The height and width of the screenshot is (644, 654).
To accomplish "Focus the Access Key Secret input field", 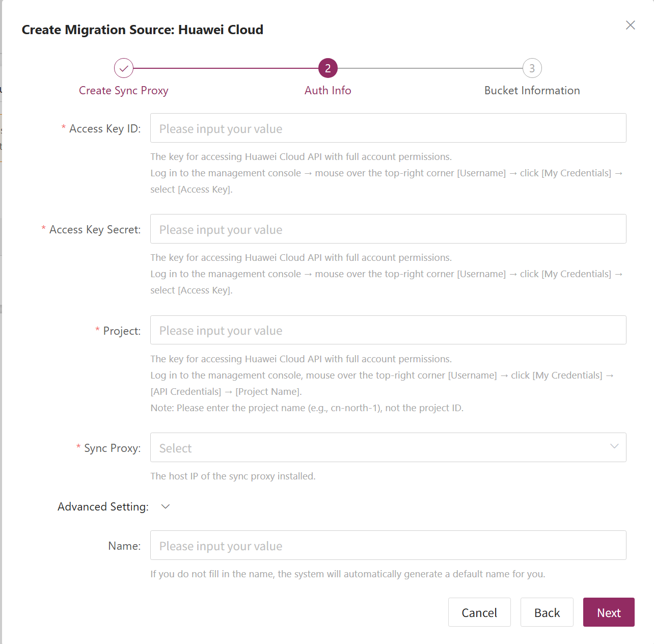I will (388, 229).
